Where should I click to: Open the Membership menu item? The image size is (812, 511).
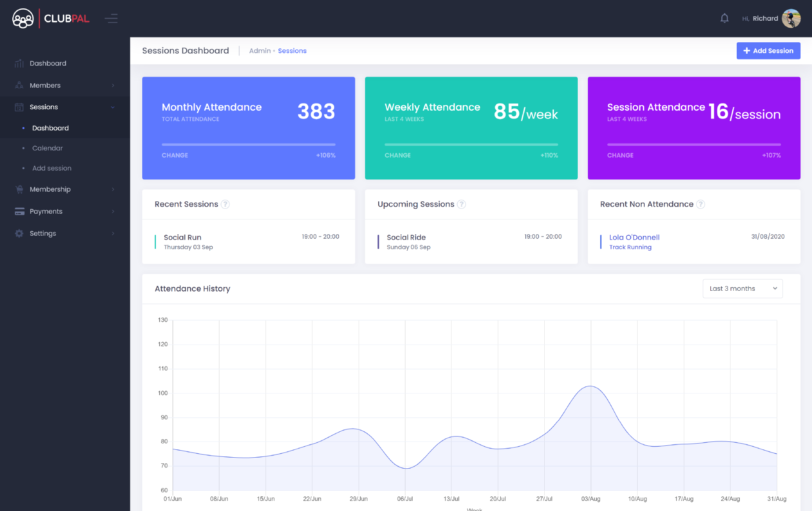tap(65, 189)
